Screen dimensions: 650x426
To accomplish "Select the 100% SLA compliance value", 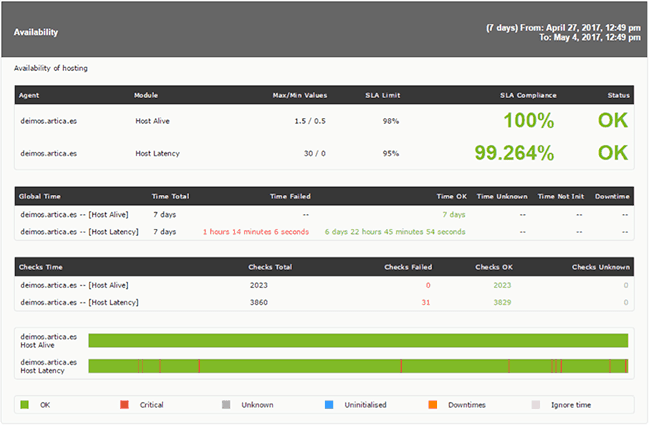I will click(529, 121).
